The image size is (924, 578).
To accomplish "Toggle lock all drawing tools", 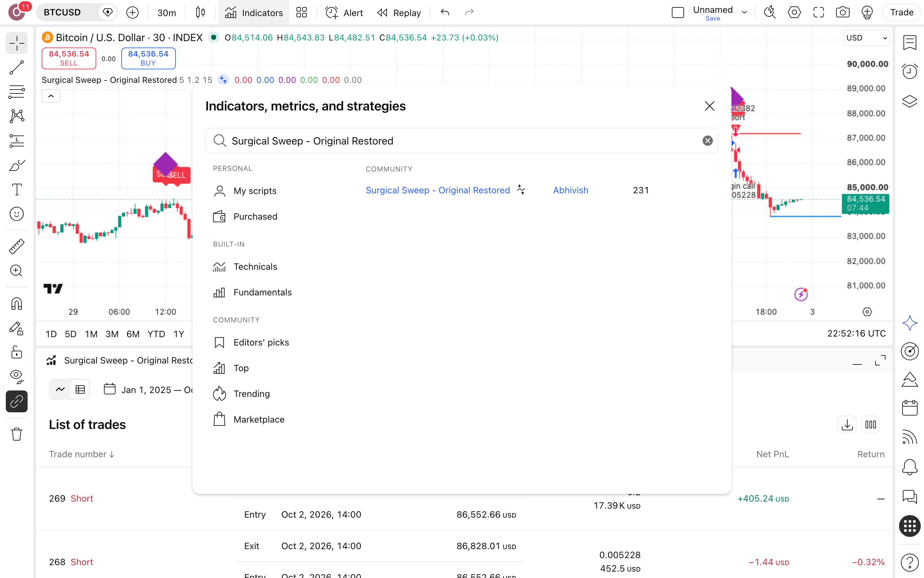I will click(16, 353).
